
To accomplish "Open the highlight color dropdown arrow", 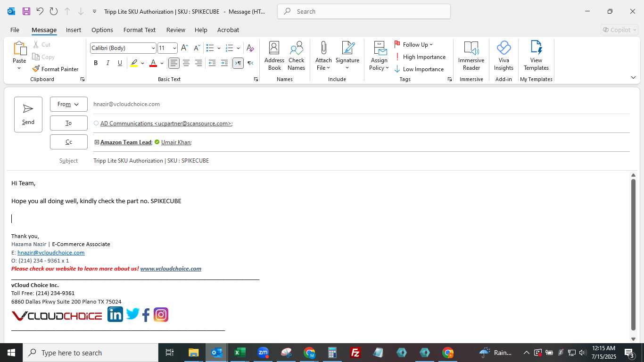I will (142, 63).
